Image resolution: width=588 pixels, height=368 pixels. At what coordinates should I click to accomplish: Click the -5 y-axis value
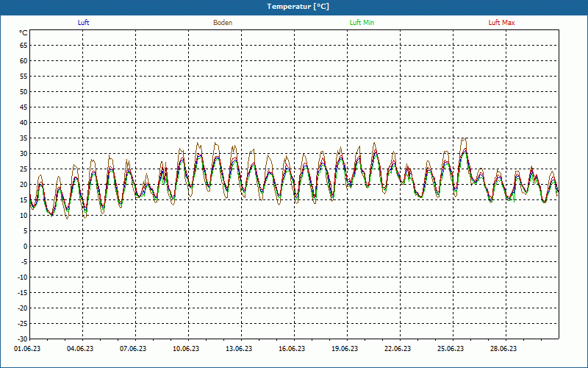24,262
